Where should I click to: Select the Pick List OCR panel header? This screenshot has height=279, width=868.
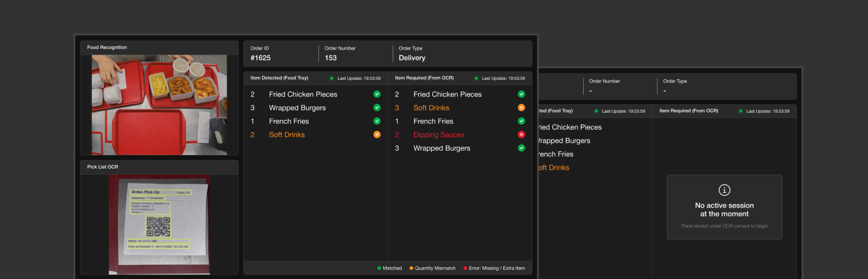[159, 167]
